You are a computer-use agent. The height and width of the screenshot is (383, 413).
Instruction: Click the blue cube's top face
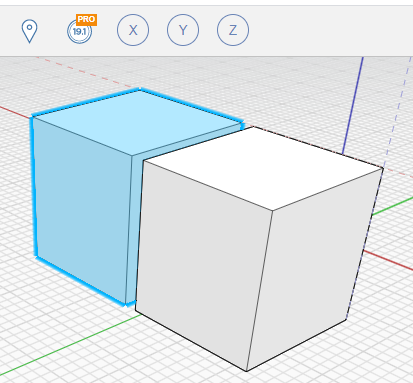pyautogui.click(x=137, y=122)
